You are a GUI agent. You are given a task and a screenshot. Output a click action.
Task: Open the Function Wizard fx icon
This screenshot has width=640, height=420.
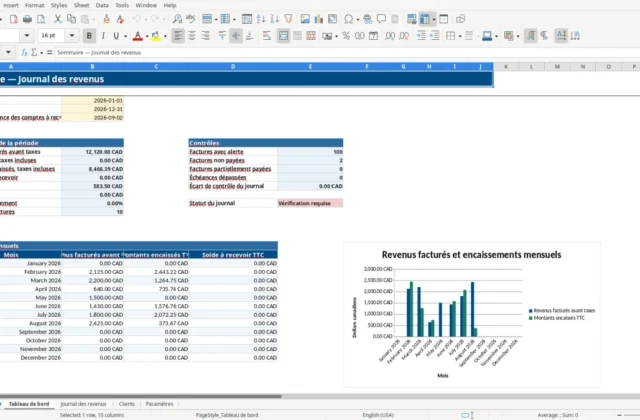24,52
